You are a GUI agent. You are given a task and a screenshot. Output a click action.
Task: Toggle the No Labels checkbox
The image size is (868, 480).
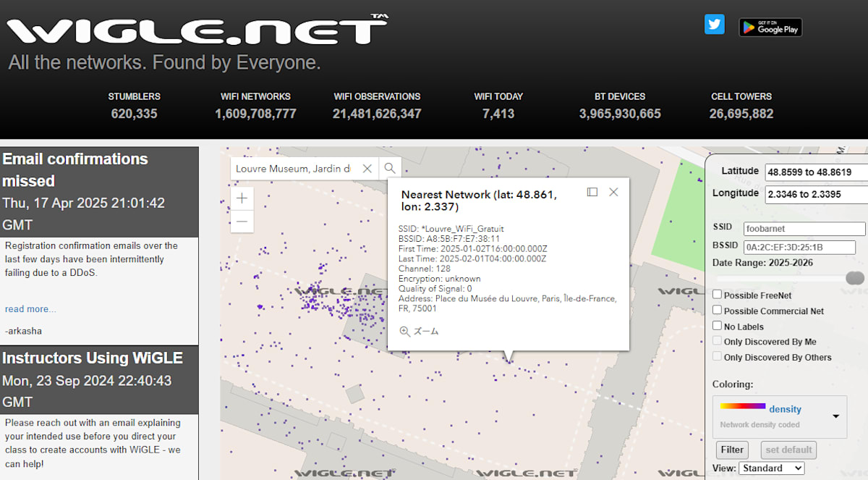(717, 326)
